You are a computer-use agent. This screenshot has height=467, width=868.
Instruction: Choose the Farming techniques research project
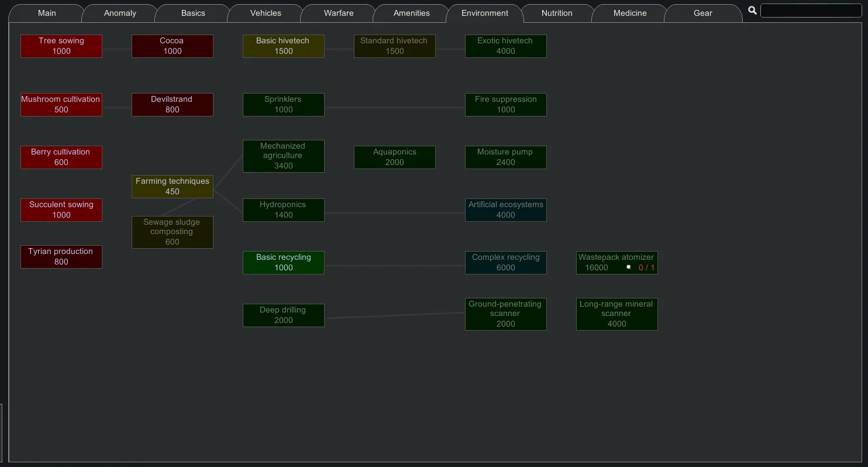[173, 187]
